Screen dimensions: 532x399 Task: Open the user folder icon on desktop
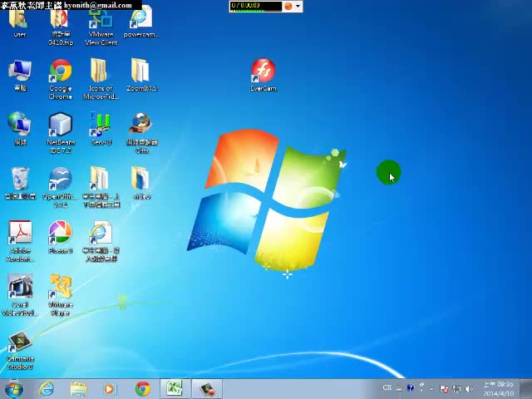(x=19, y=24)
